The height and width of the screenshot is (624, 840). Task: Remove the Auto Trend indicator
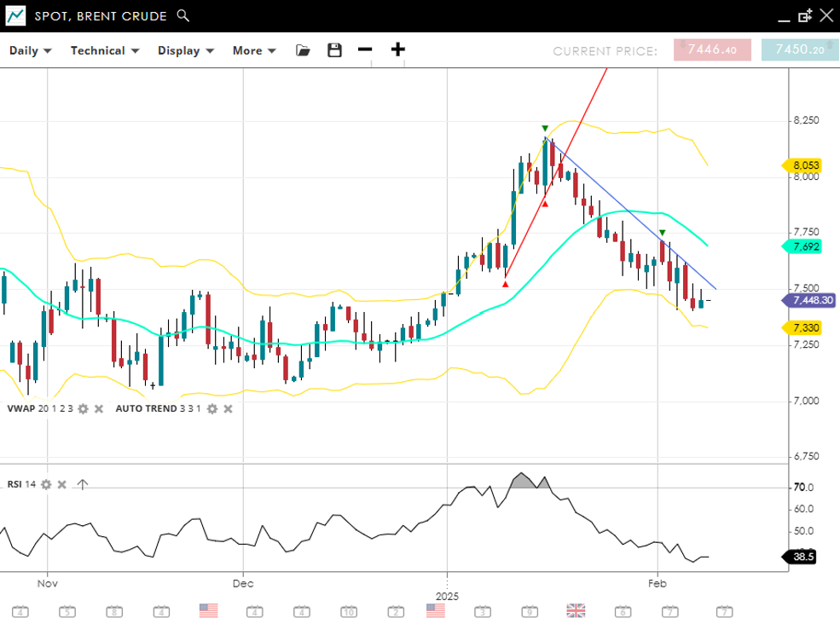(228, 409)
